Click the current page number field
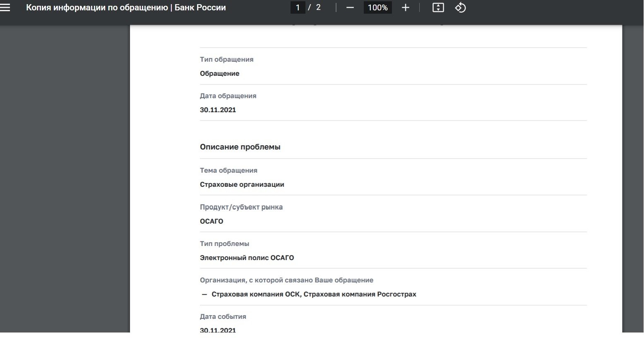 [298, 7]
